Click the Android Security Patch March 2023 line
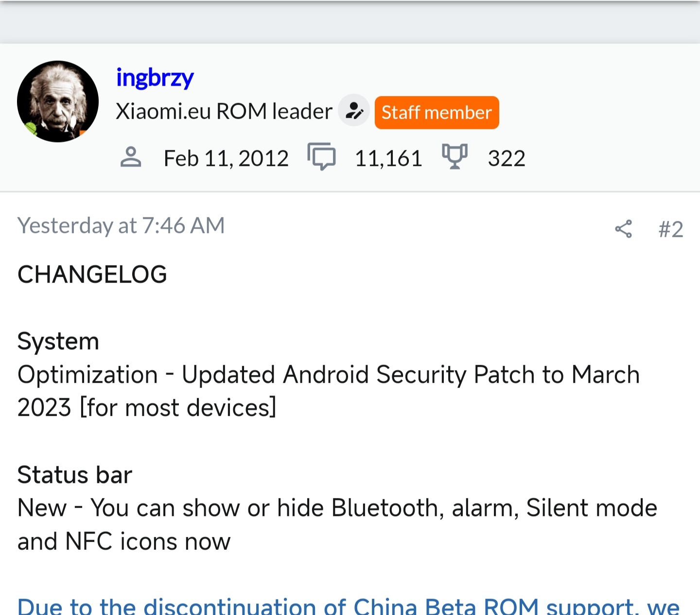The width and height of the screenshot is (700, 615). [x=329, y=391]
